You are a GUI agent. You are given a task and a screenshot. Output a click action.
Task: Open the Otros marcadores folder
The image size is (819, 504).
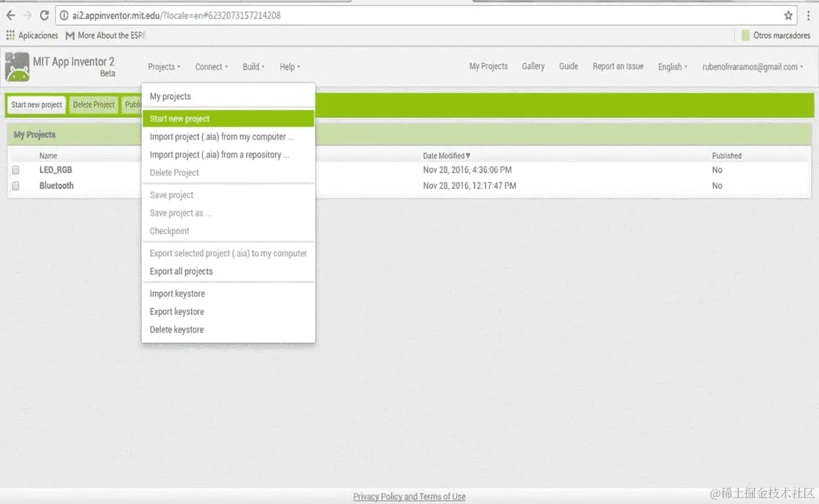(x=776, y=35)
